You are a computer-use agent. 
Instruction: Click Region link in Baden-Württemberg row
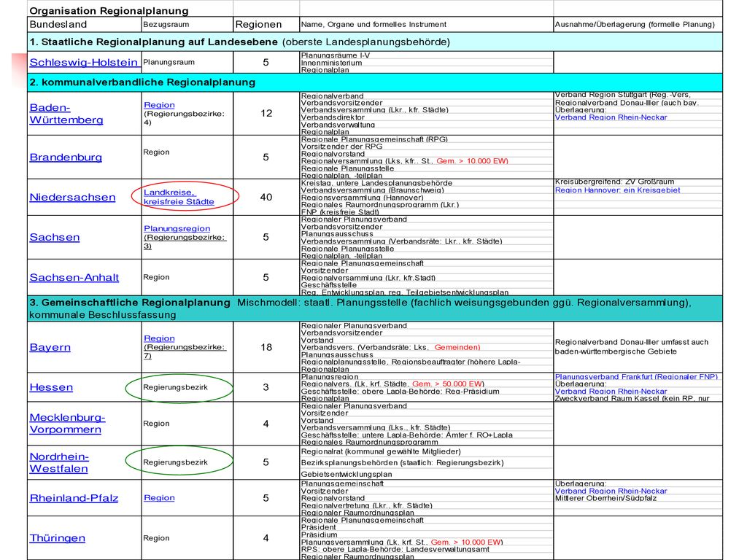[159, 105]
